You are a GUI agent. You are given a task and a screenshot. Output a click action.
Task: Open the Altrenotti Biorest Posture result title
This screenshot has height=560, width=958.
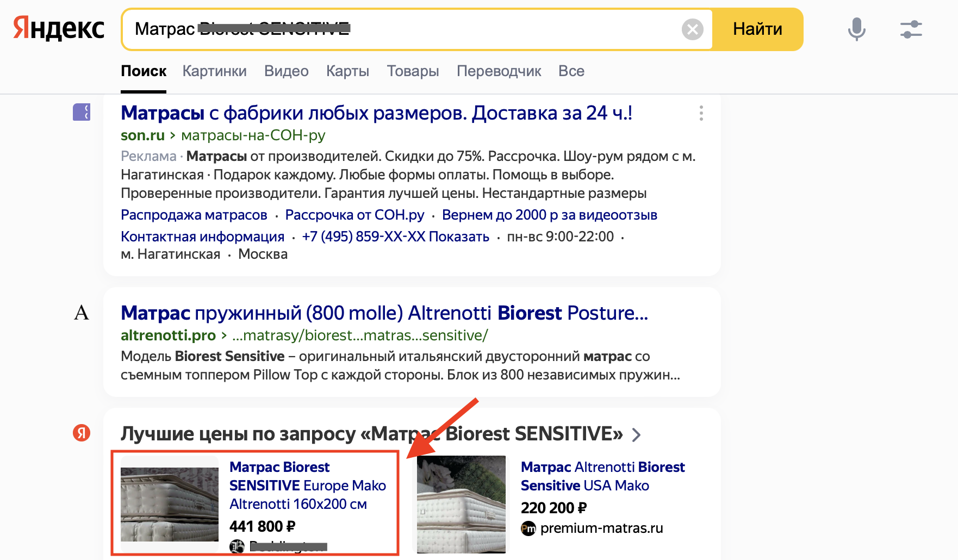tap(384, 313)
